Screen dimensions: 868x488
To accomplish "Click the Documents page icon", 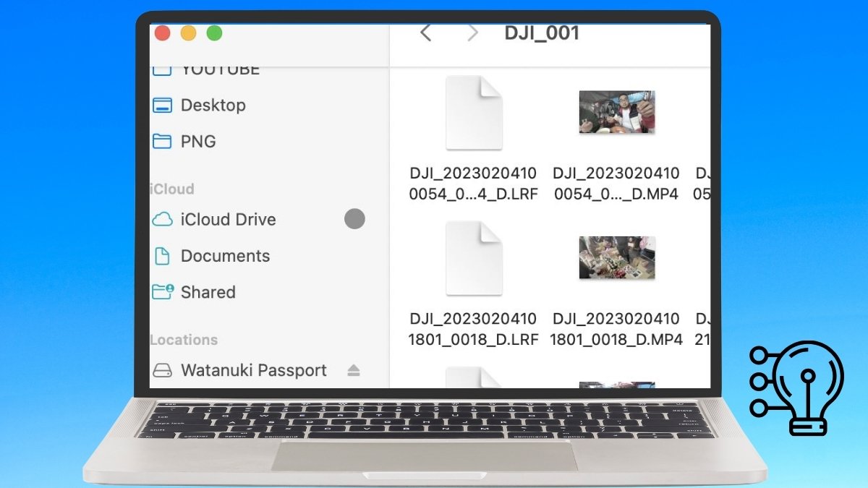I will 162,255.
